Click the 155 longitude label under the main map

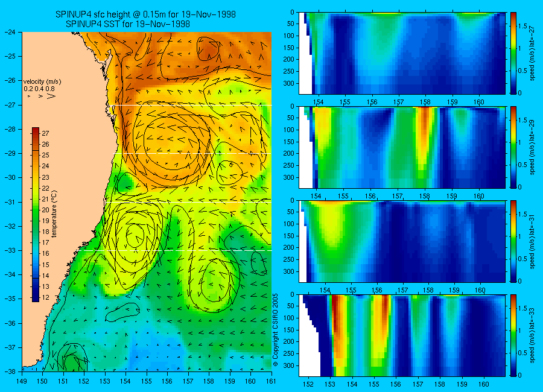pos(147,381)
